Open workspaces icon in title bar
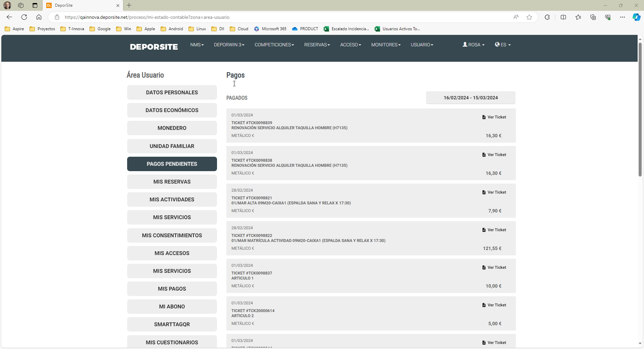 click(x=21, y=5)
